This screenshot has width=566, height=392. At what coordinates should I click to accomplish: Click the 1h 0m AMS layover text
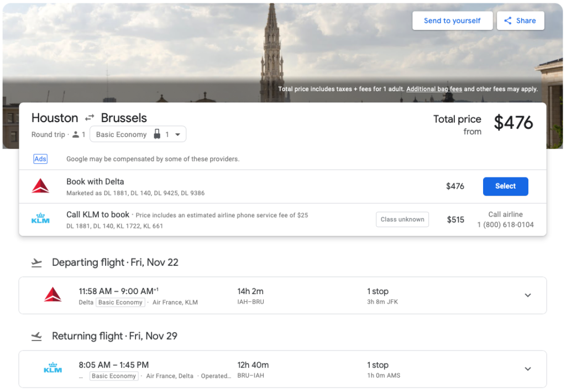(384, 375)
